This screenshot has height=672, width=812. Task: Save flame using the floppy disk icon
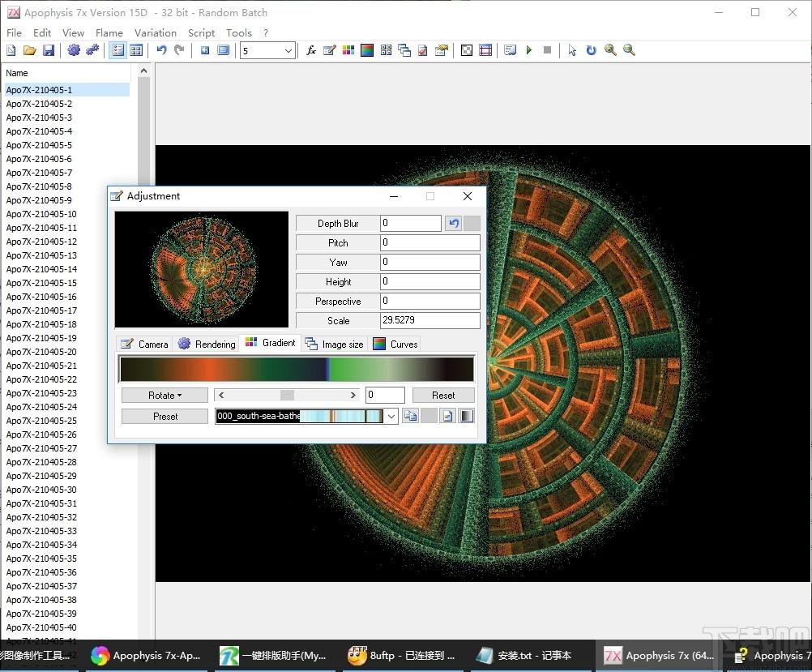pyautogui.click(x=48, y=50)
